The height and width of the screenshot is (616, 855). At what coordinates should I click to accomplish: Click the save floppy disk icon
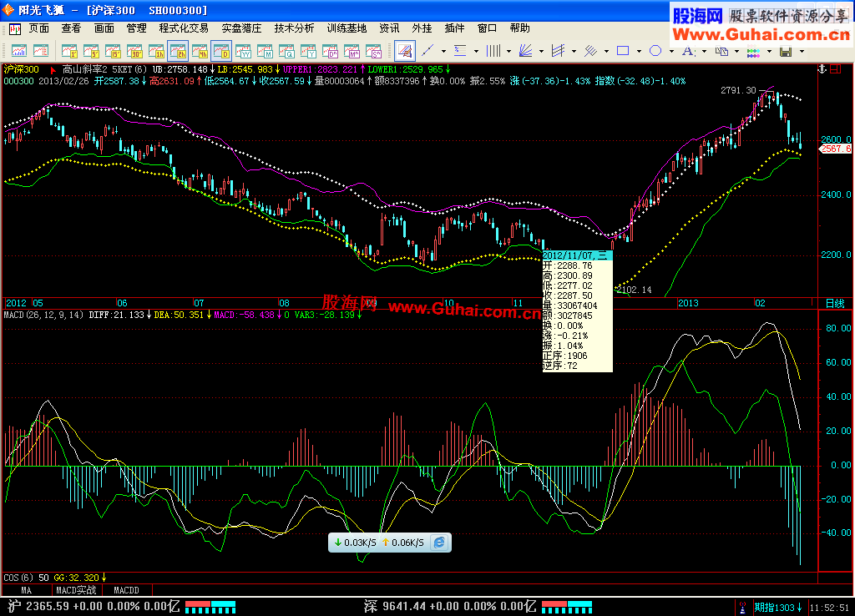tap(785, 51)
